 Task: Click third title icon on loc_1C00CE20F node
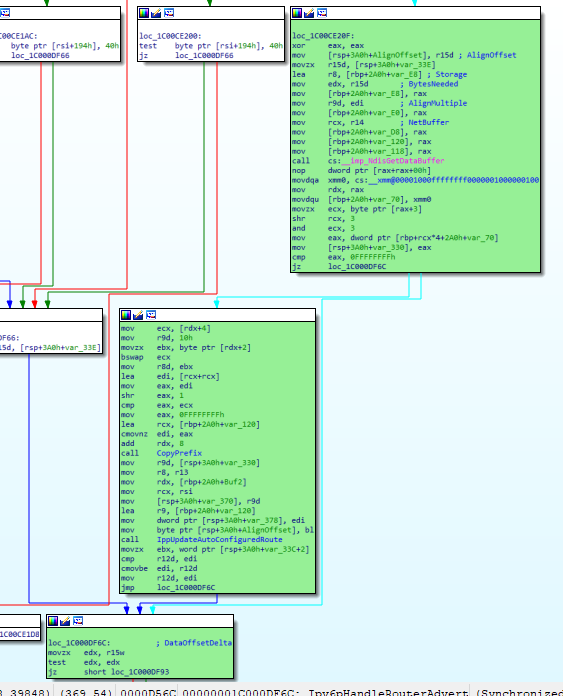pos(322,13)
